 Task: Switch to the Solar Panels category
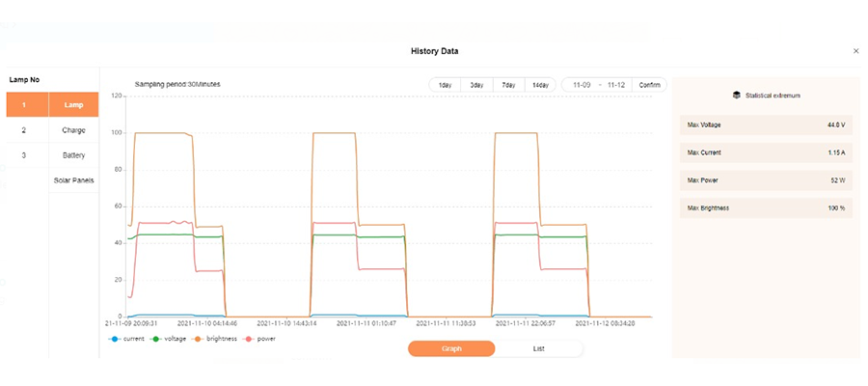click(x=73, y=180)
